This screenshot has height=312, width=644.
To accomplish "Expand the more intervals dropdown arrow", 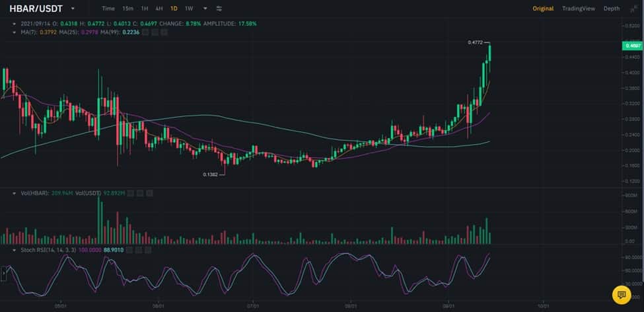I will pos(205,9).
